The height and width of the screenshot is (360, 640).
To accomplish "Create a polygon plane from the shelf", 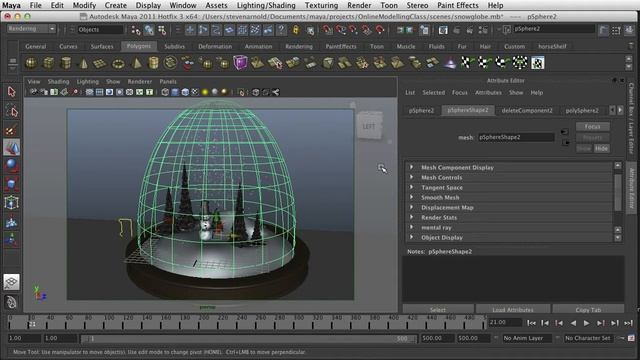I will tap(100, 63).
